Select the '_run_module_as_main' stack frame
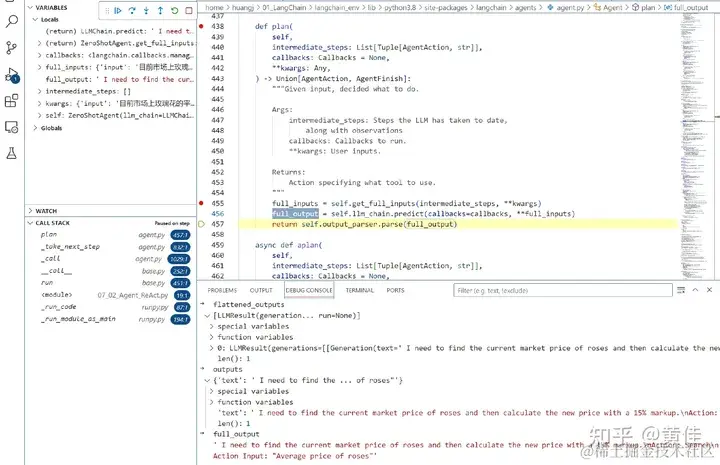 111,319
